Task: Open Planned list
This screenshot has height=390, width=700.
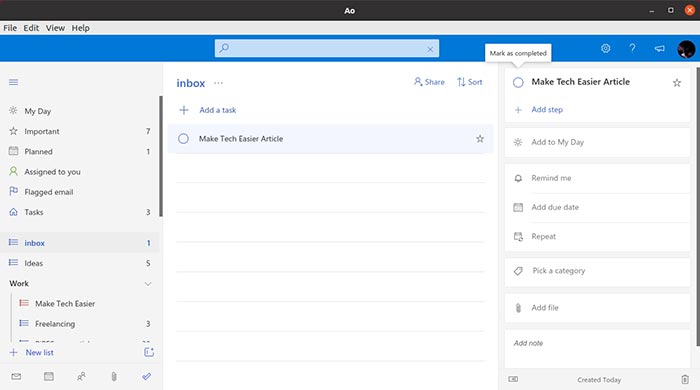Action: coord(79,152)
